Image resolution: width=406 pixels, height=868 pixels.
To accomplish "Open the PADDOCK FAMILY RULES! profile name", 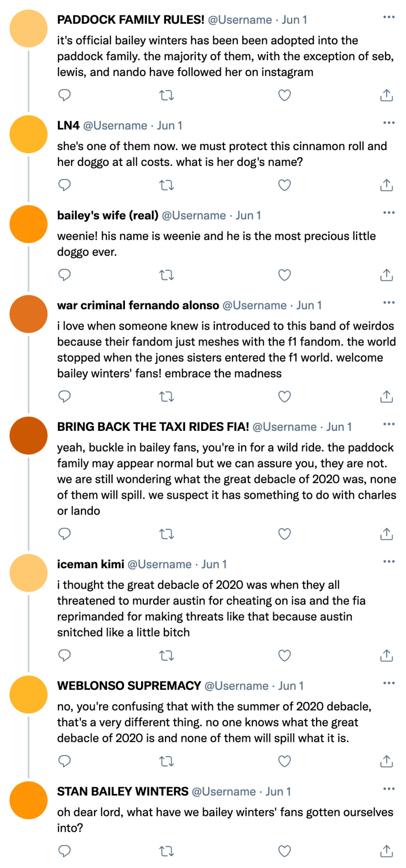I will click(x=131, y=20).
